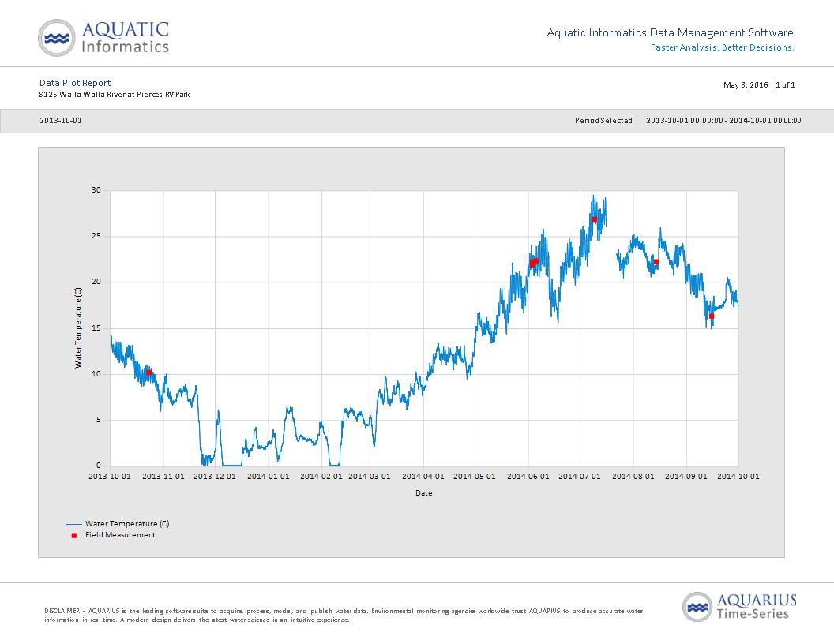Screen dimensions: 834x644
Task: Click the x-axis title 'Date'
Action: pos(424,493)
